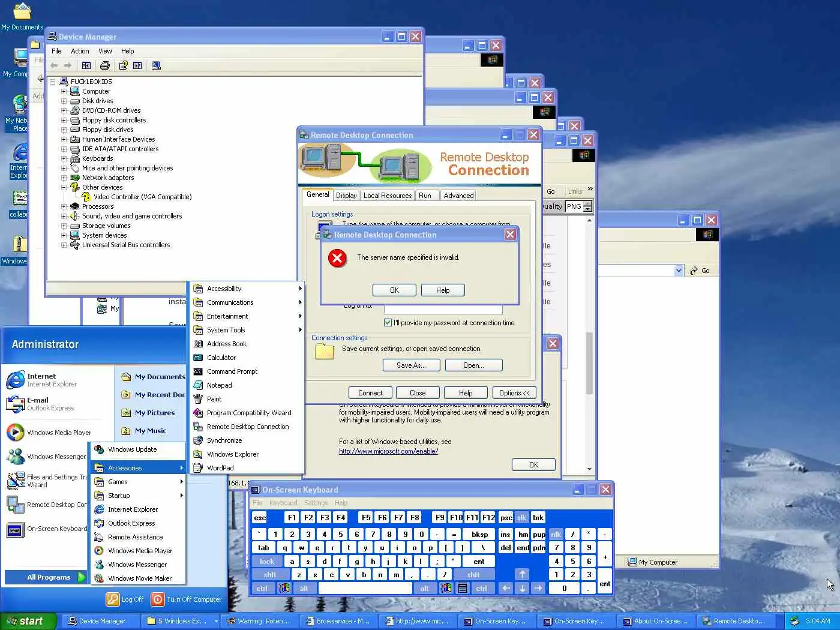
Task: Click the printer icon in Device Manager toolbar
Action: coord(105,65)
